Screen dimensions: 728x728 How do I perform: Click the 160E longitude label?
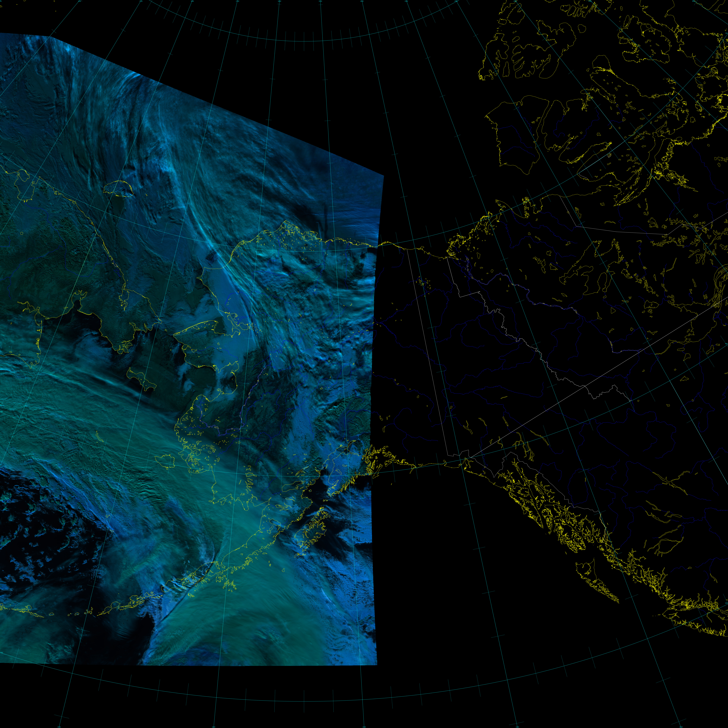(x=79, y=1)
